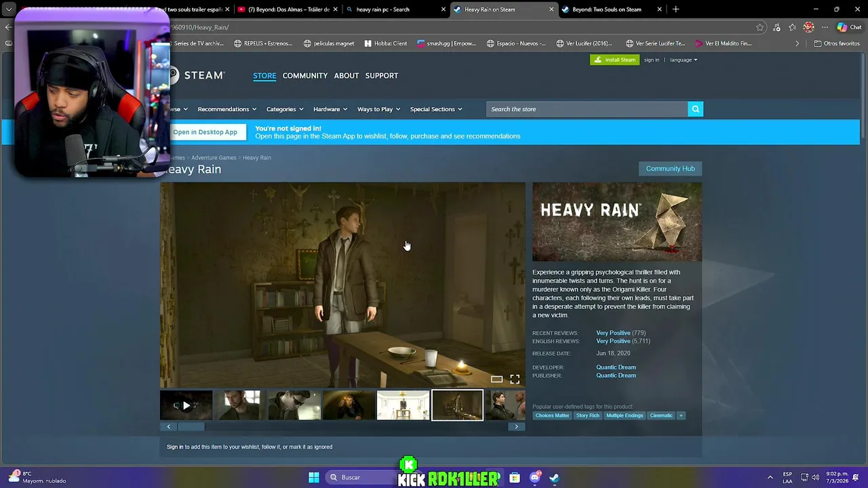This screenshot has width=868, height=488.
Task: Open Windows Start menu
Action: 313,477
